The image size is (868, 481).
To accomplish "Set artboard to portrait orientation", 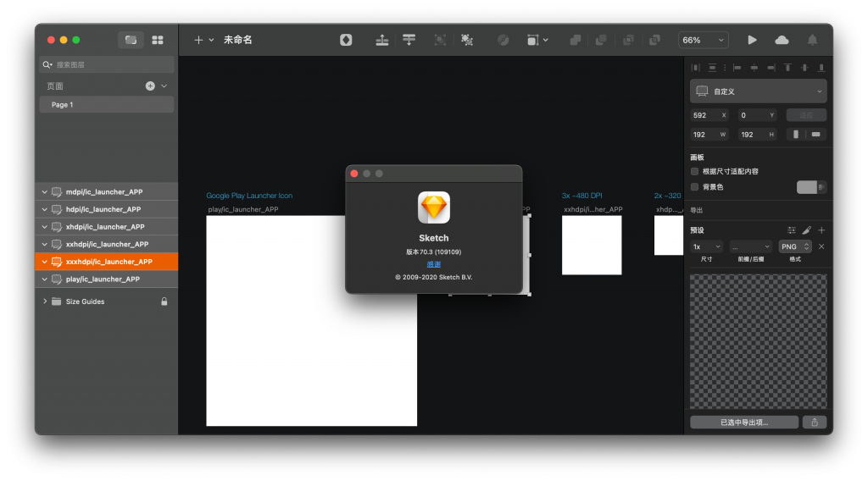I will coord(796,135).
